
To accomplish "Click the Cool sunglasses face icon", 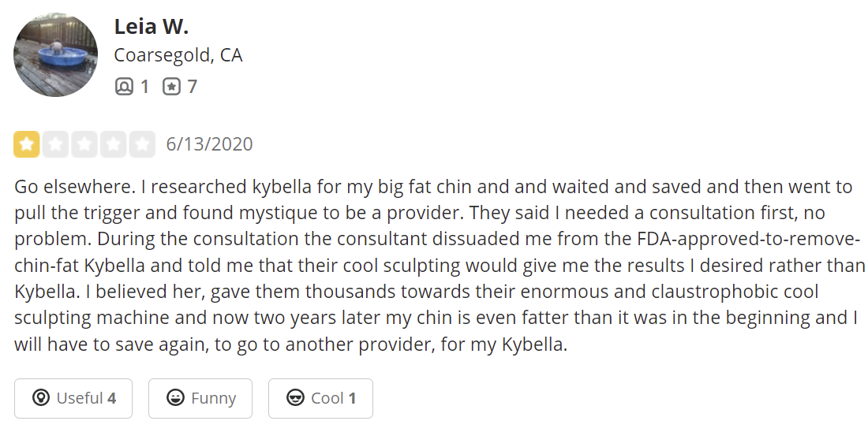I will point(295,397).
